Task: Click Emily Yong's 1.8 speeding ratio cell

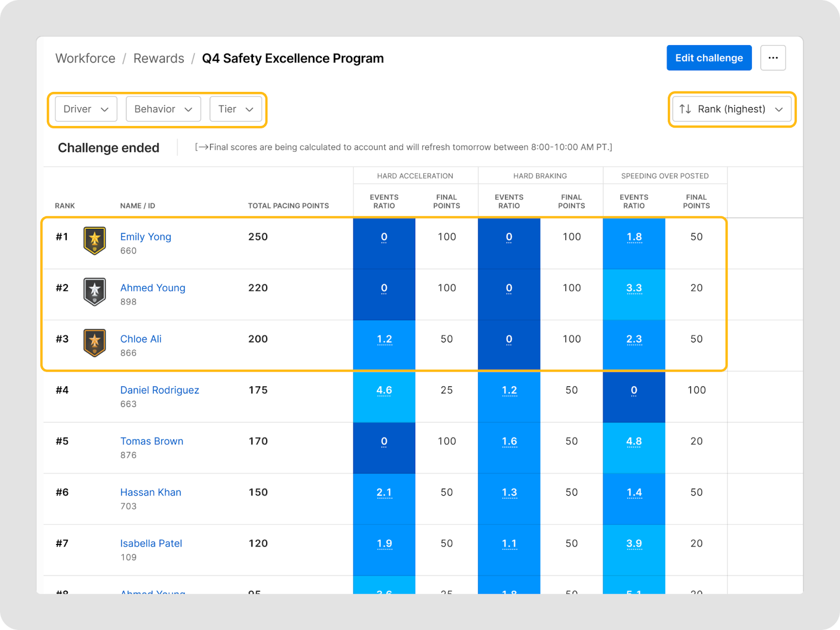Action: pyautogui.click(x=634, y=237)
